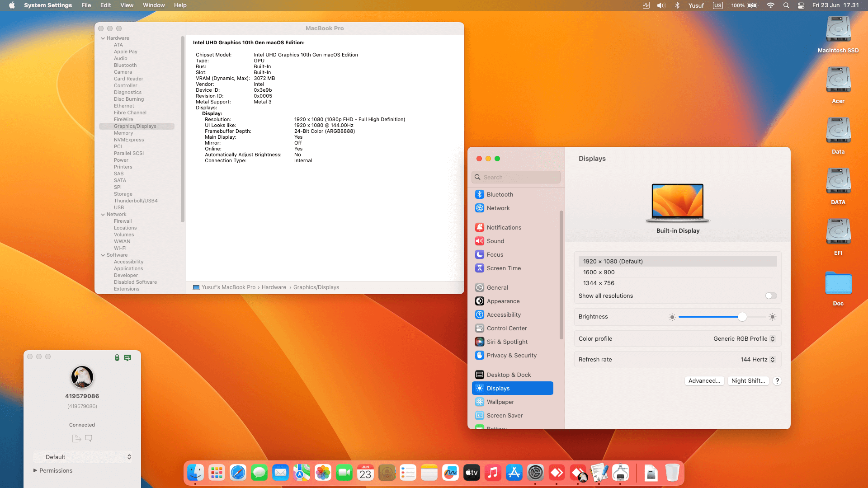Viewport: 868px width, 488px height.
Task: Click the Built-in Display thumbnail
Action: [678, 203]
